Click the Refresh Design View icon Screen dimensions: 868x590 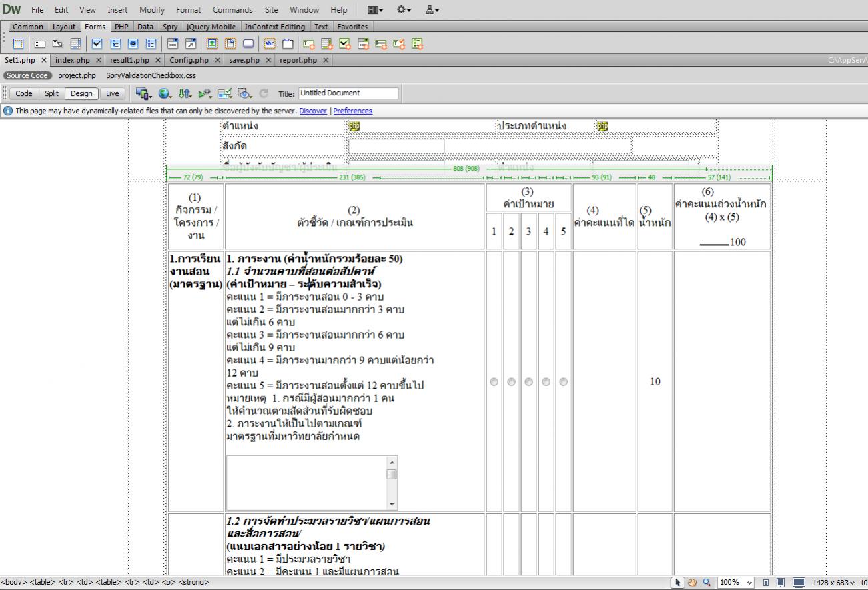coord(263,93)
